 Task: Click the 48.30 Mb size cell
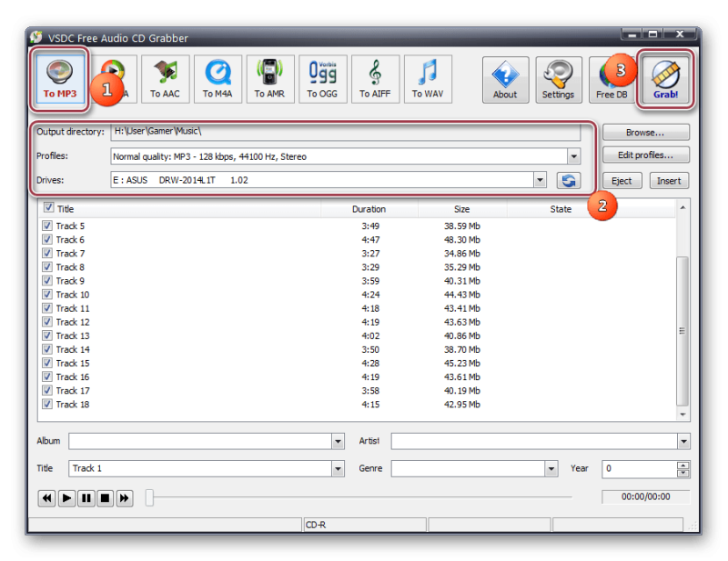[x=462, y=240]
